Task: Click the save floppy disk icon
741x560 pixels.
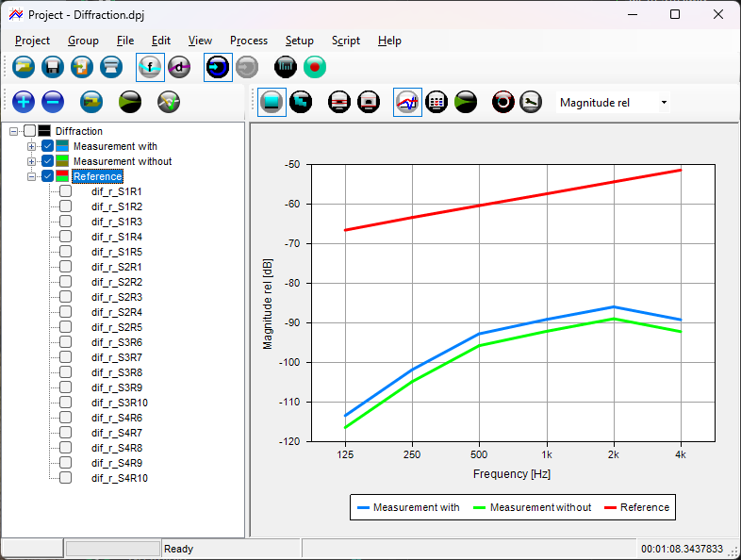Action: (x=53, y=67)
